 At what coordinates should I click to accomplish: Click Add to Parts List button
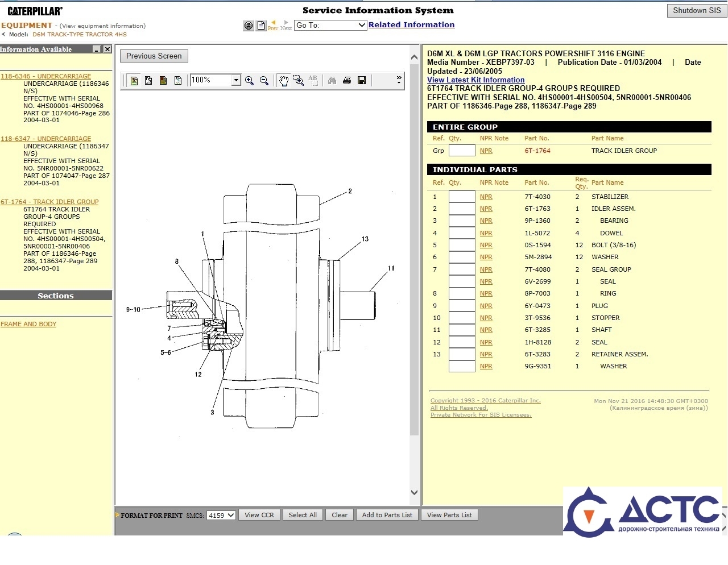387,515
